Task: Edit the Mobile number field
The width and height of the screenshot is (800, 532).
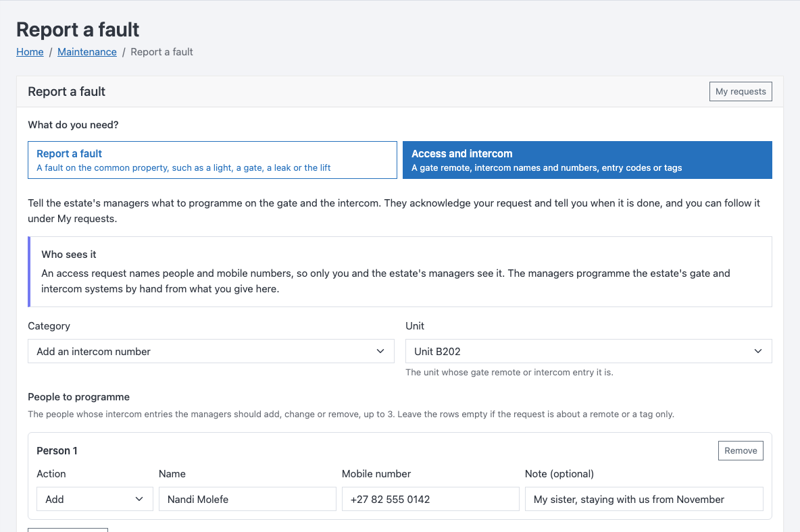Action: [x=430, y=500]
